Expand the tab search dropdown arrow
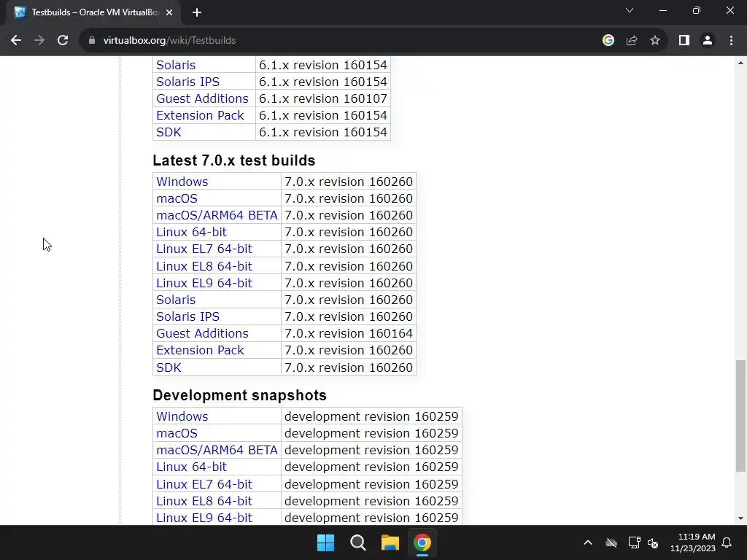This screenshot has height=560, width=747. click(630, 10)
